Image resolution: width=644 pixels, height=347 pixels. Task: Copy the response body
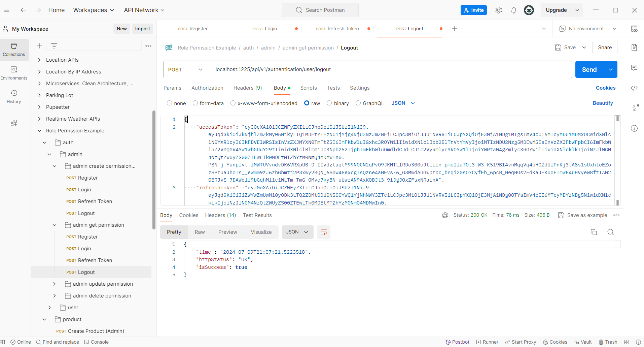tap(594, 232)
